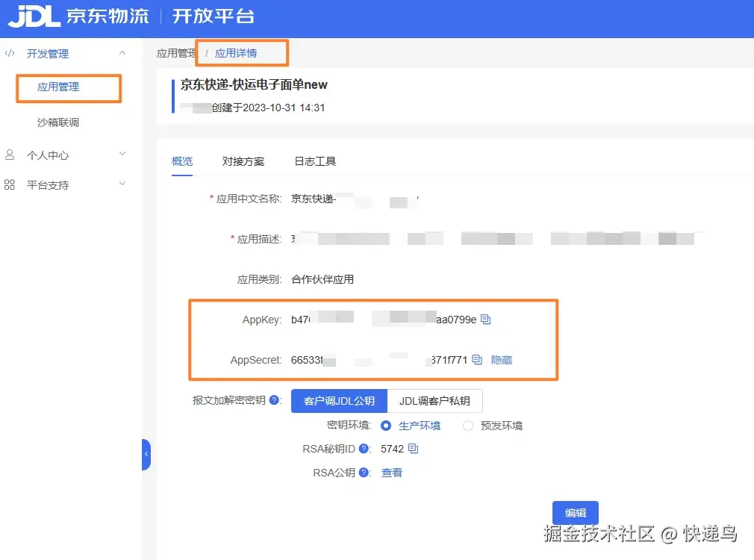Copy the AppSecret value

(477, 359)
